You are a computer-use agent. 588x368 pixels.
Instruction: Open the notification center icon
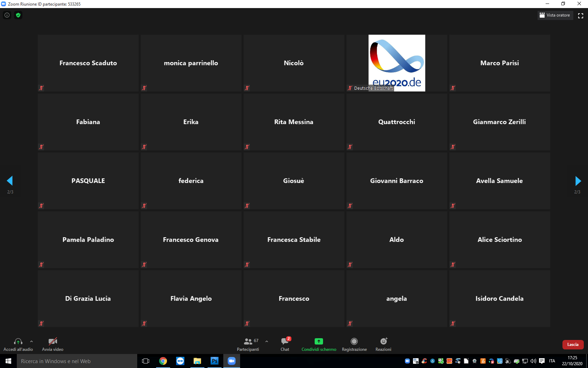click(x=542, y=361)
